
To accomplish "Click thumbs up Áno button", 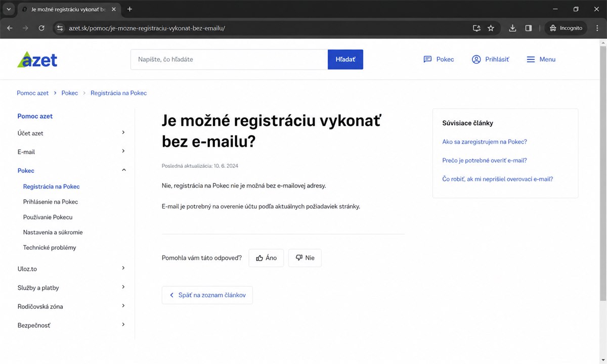I will point(266,258).
